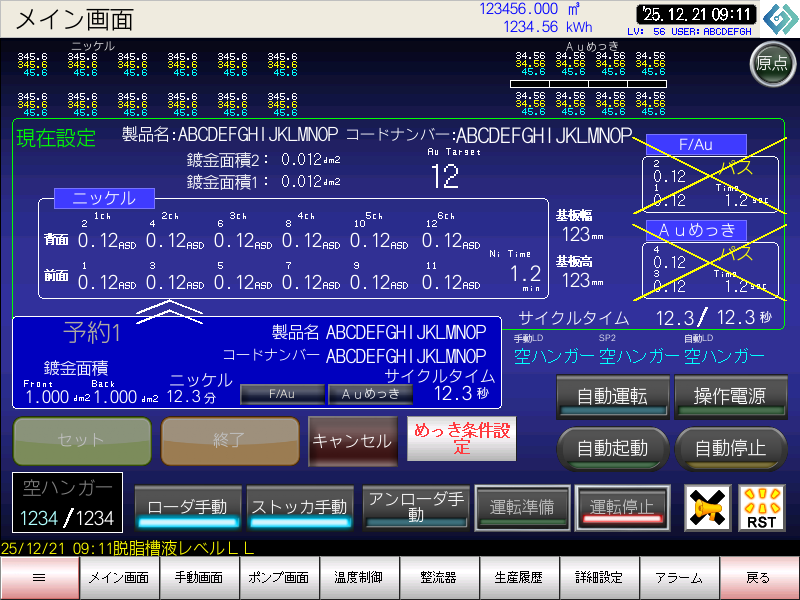
Task: Tap the round 原点 home position button
Action: pos(771,62)
